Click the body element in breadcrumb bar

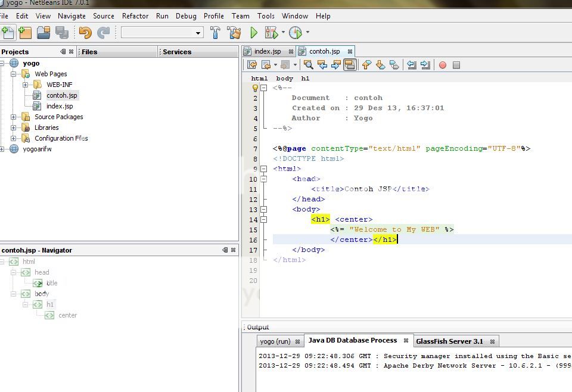tap(284, 78)
